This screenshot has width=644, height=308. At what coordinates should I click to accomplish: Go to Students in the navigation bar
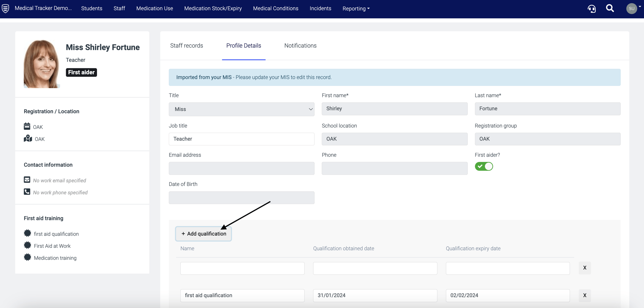(x=92, y=8)
